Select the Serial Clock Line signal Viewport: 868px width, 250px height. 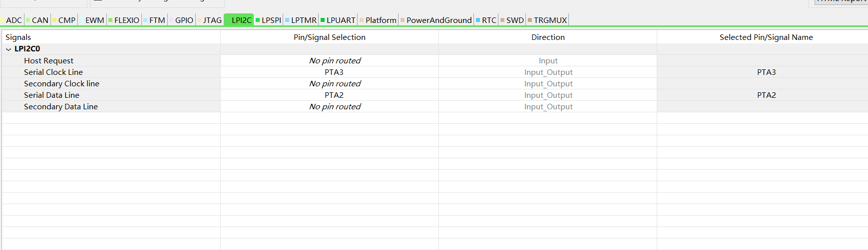tap(53, 72)
